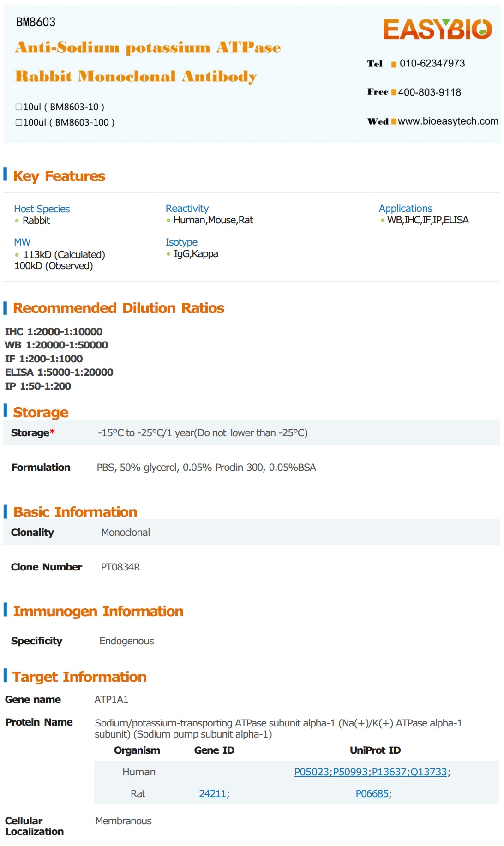Click the blue bar beside Target Information
Viewport: 504px width, 846px height.
5,675
